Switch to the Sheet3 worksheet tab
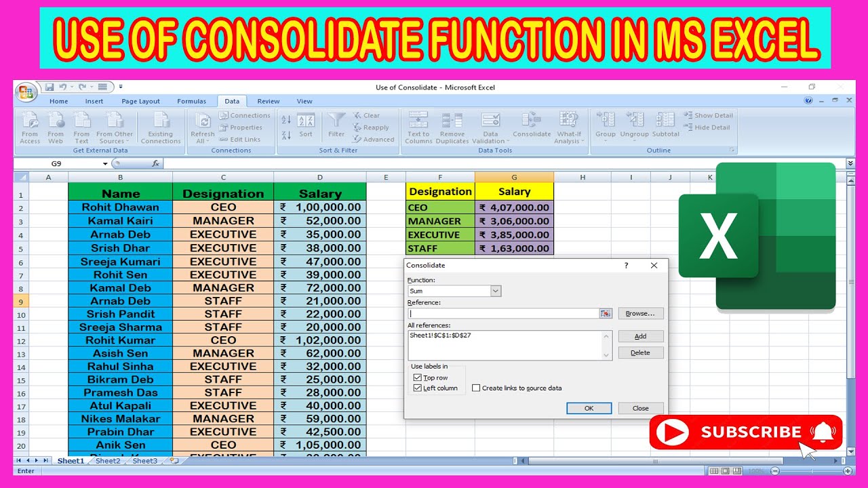Viewport: 868px width, 488px height. point(144,461)
